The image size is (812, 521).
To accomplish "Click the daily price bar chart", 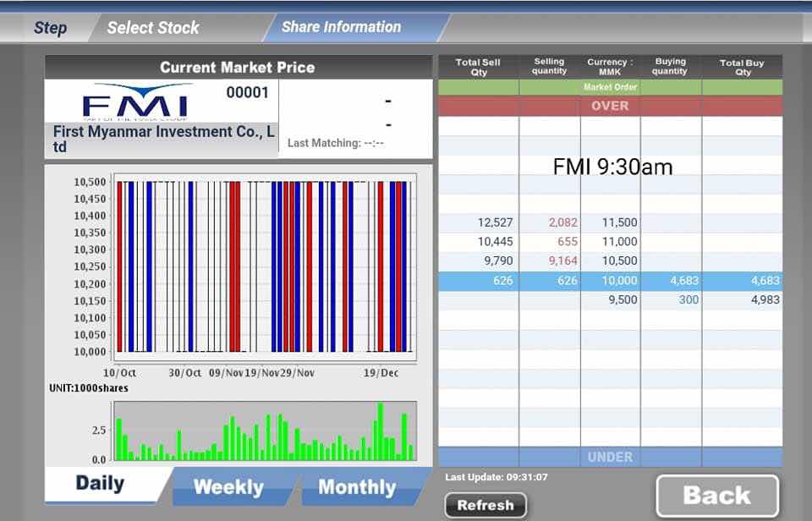I will coord(265,266).
